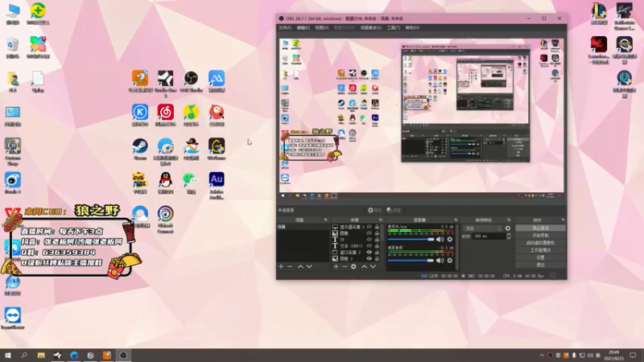Screen dimensions: 644x362
Task: Click the 开始录制 button
Action: coord(540,236)
